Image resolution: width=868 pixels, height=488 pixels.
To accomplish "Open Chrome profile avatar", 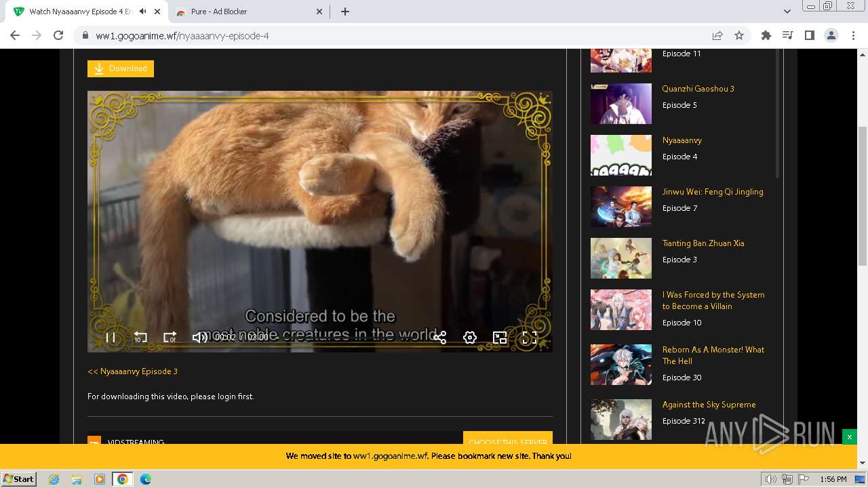I will [831, 35].
